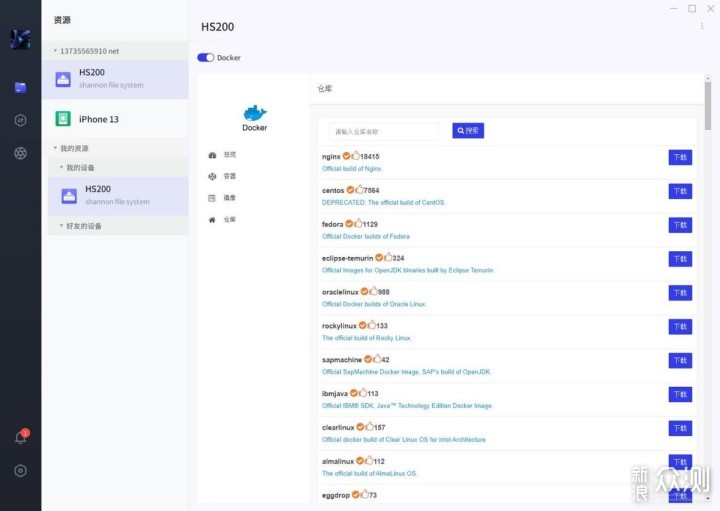This screenshot has width=720, height=511.
Task: Click the IBM SDK Java description text
Action: pos(407,406)
